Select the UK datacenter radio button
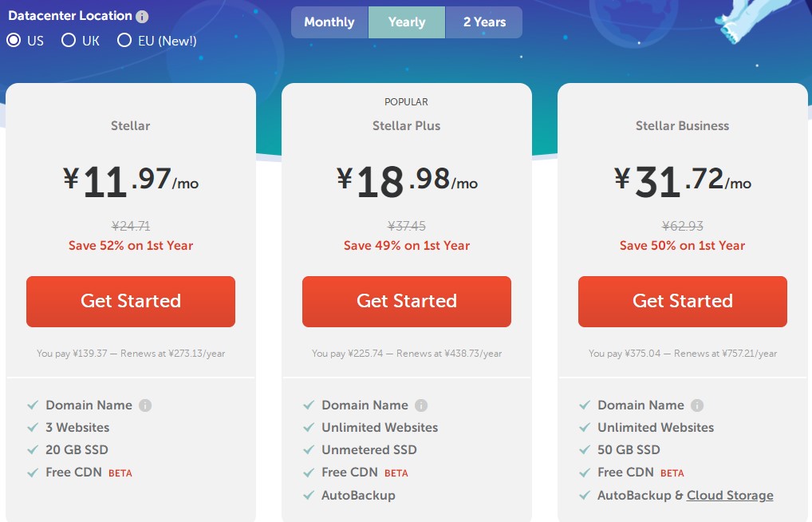 [x=69, y=40]
